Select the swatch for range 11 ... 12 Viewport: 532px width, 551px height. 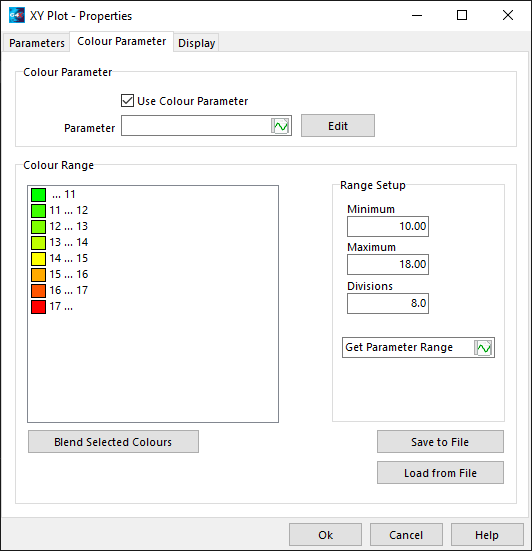pos(38,211)
